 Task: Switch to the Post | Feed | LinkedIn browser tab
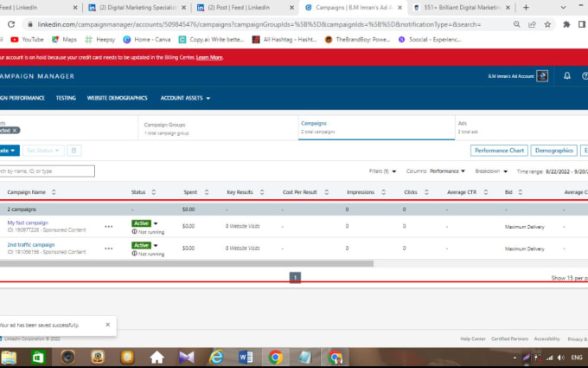click(x=246, y=8)
